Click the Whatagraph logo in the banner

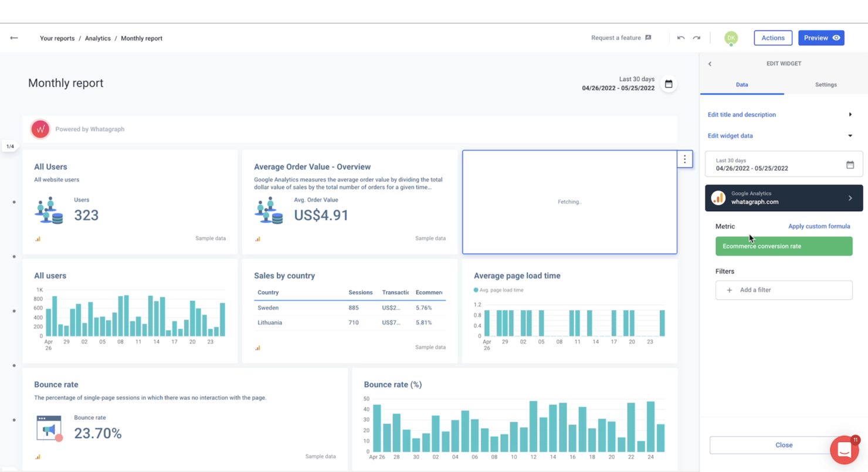point(40,129)
